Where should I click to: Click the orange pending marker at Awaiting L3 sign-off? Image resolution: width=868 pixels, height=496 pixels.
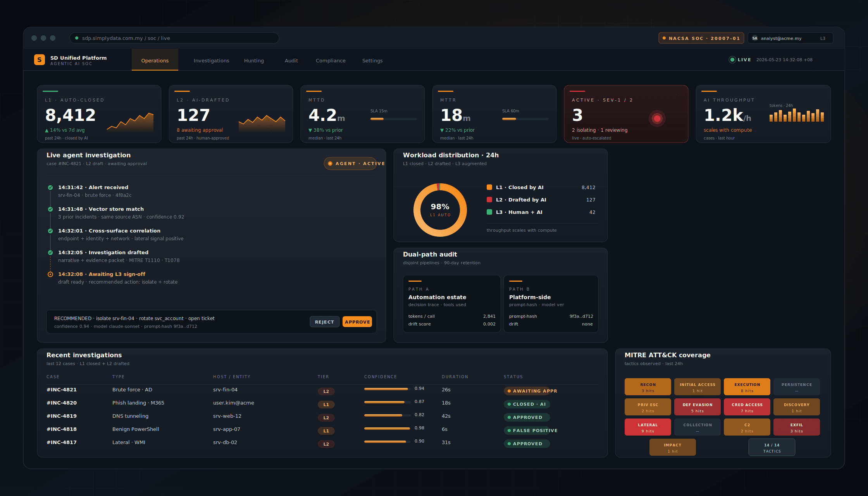pyautogui.click(x=50, y=274)
